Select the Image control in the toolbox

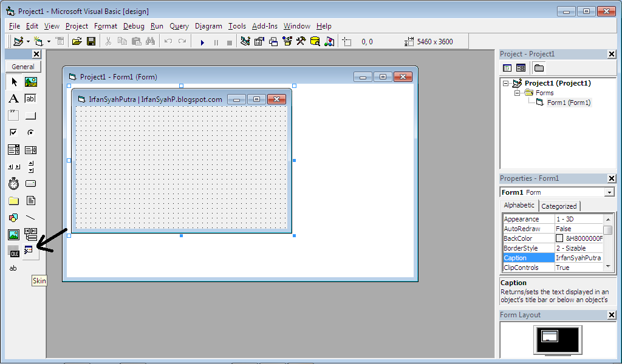13,234
